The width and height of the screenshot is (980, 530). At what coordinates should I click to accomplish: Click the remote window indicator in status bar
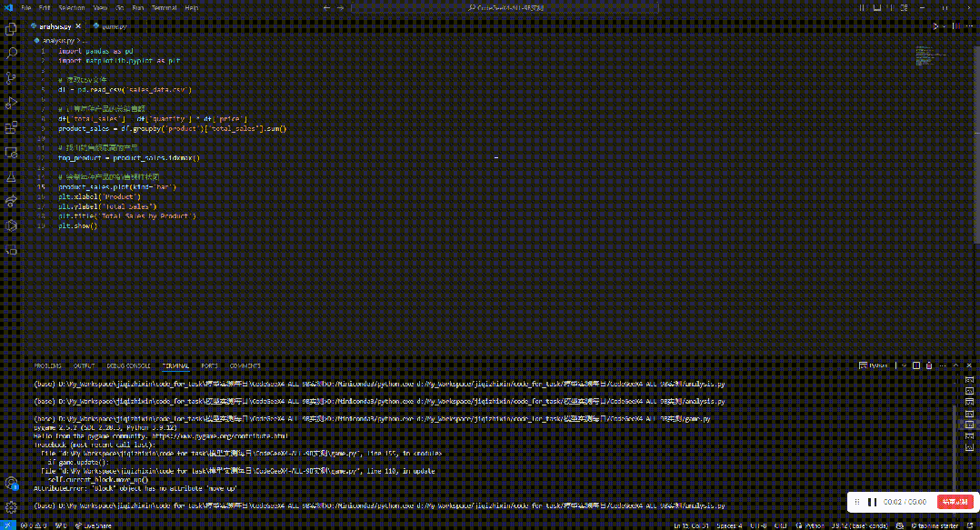click(7, 525)
